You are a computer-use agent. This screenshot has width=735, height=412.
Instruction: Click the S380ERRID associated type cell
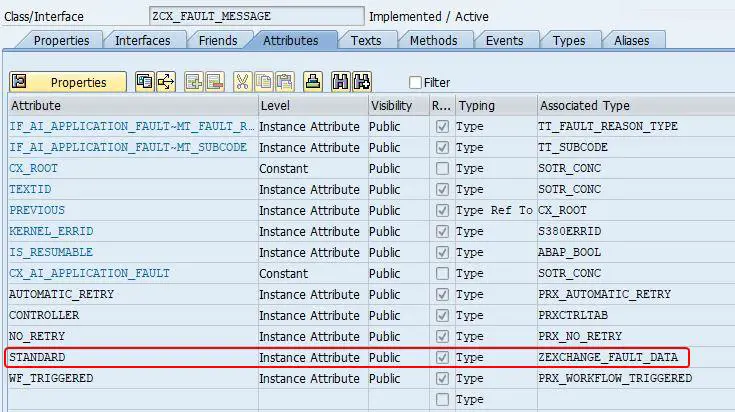coord(636,232)
